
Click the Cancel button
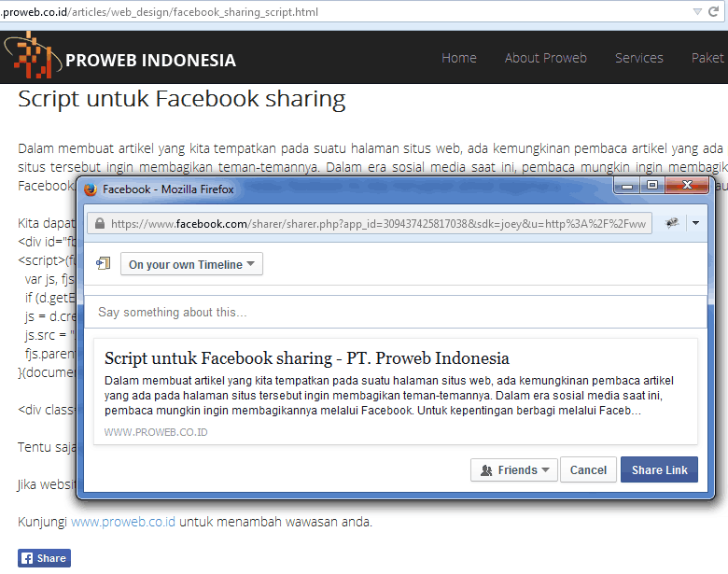click(588, 469)
